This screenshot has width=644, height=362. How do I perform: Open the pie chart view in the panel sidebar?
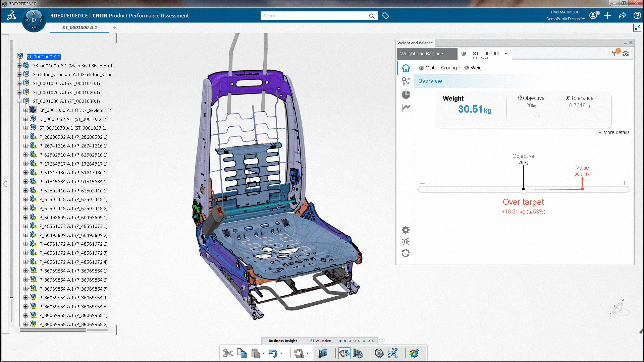pos(406,95)
